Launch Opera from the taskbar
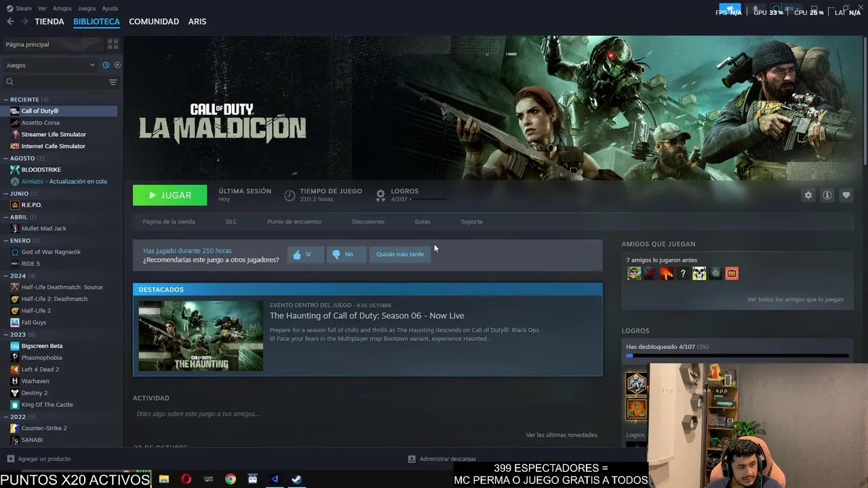The height and width of the screenshot is (488, 868). pos(186,479)
